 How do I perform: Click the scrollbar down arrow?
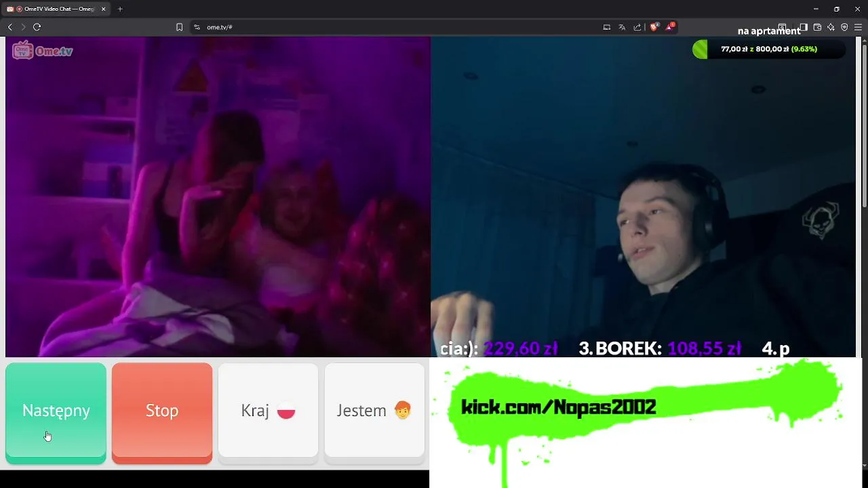tap(864, 466)
